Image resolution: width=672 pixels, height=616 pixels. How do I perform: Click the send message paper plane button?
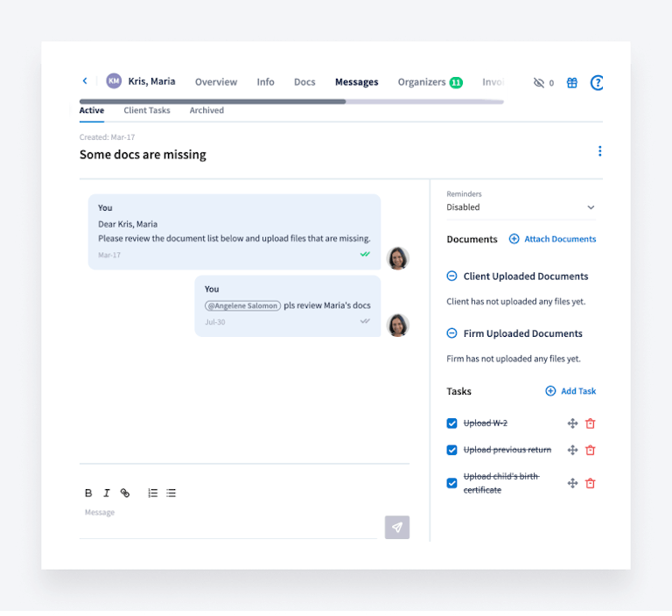coord(396,528)
